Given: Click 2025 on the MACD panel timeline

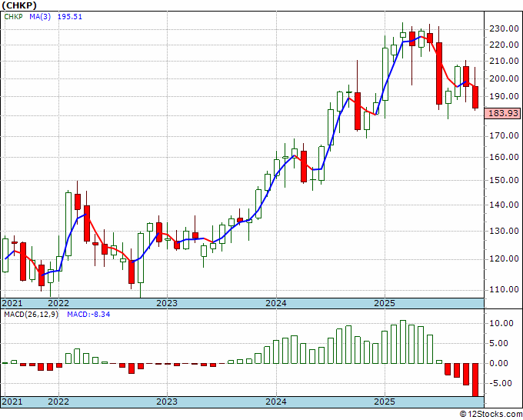Looking at the screenshot, I should 385,402.
